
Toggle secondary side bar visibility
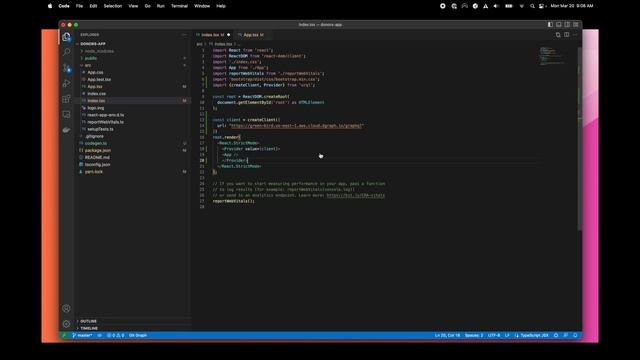click(567, 25)
